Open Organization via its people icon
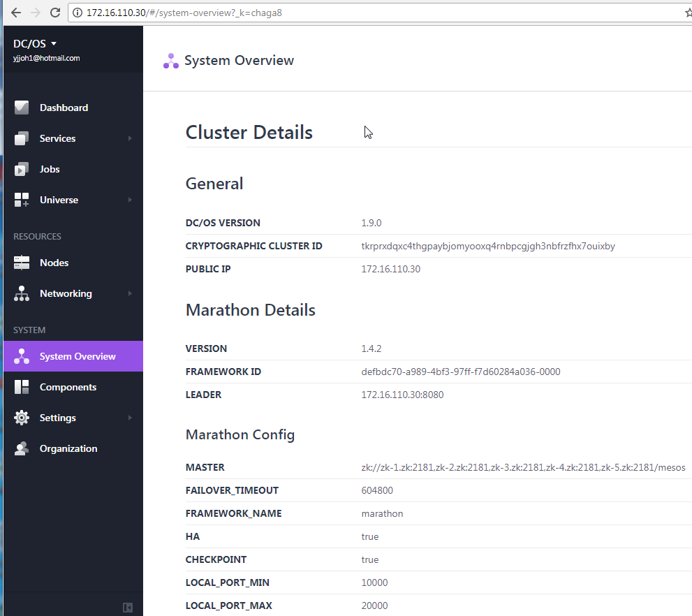Screen dimensions: 692x616 tap(21, 448)
